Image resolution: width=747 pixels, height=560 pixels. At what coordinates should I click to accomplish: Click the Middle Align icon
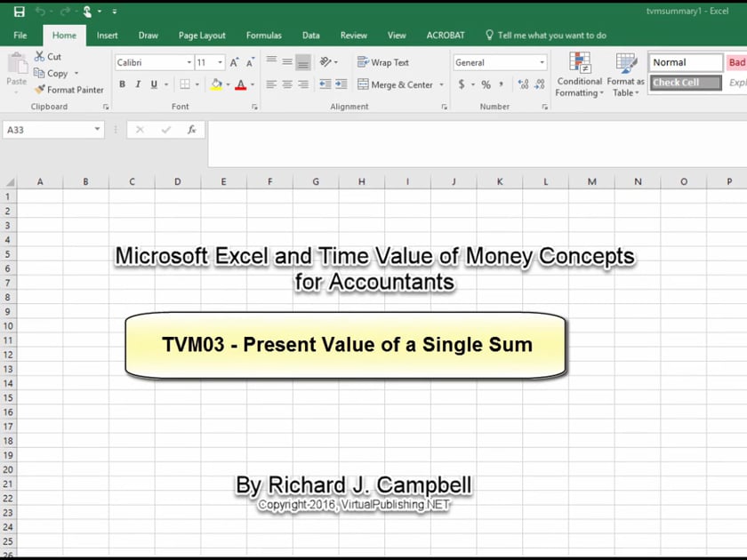click(287, 61)
